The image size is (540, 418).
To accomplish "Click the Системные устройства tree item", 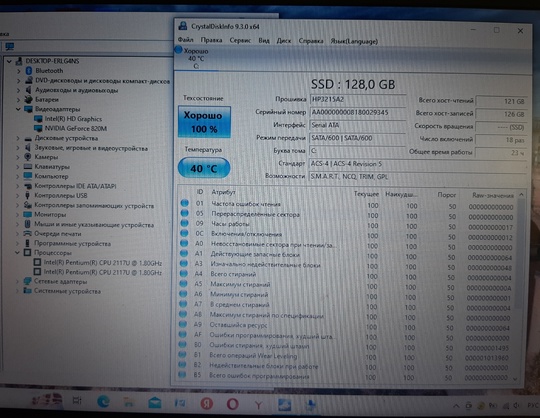I will pos(67,291).
